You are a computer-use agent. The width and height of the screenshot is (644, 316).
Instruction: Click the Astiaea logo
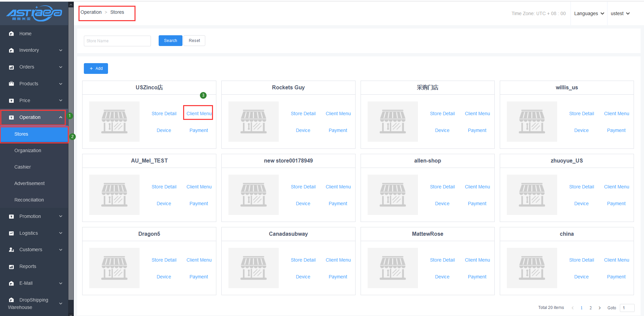(x=34, y=13)
